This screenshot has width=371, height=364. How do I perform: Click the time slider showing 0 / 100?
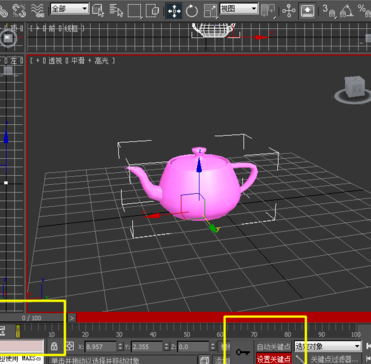(x=32, y=318)
